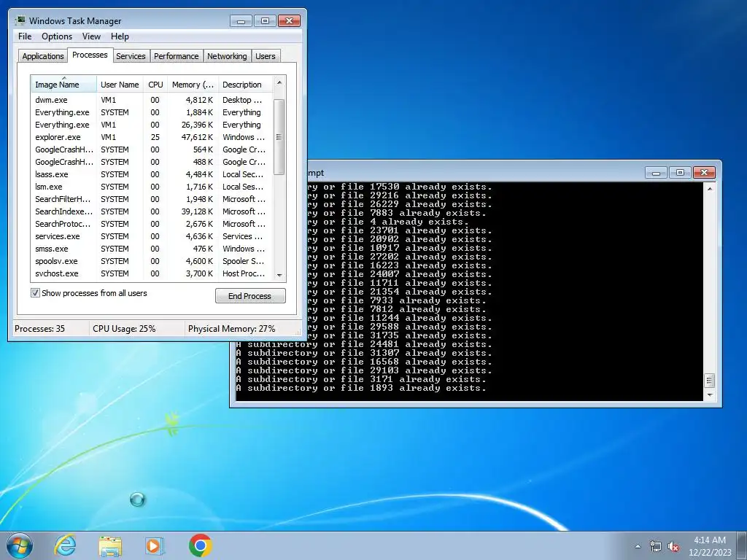Click the muted volume tray icon
The height and width of the screenshot is (560, 747).
click(x=673, y=547)
